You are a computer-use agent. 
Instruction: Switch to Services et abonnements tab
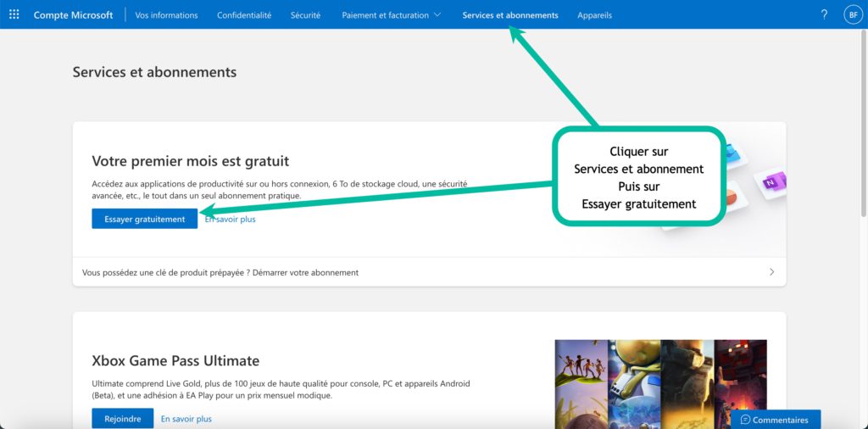509,14
